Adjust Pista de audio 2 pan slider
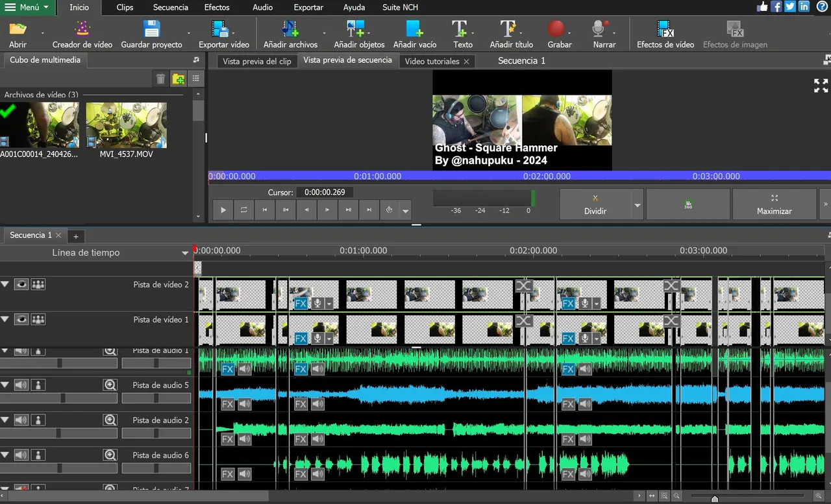The image size is (831, 504). tap(156, 433)
